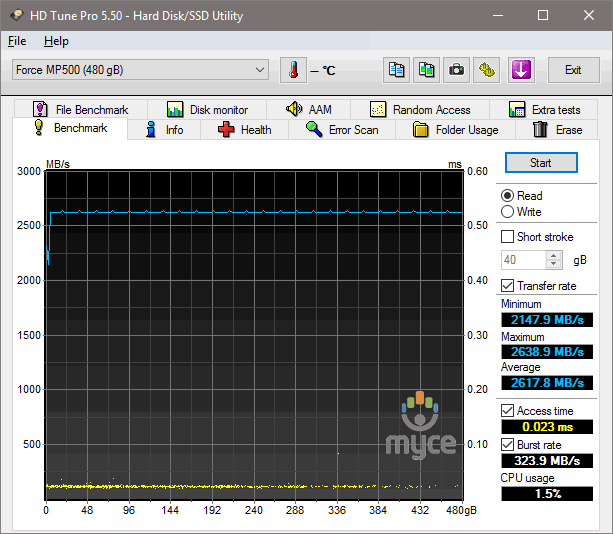
Task: Switch to the Health tab
Action: (x=244, y=129)
